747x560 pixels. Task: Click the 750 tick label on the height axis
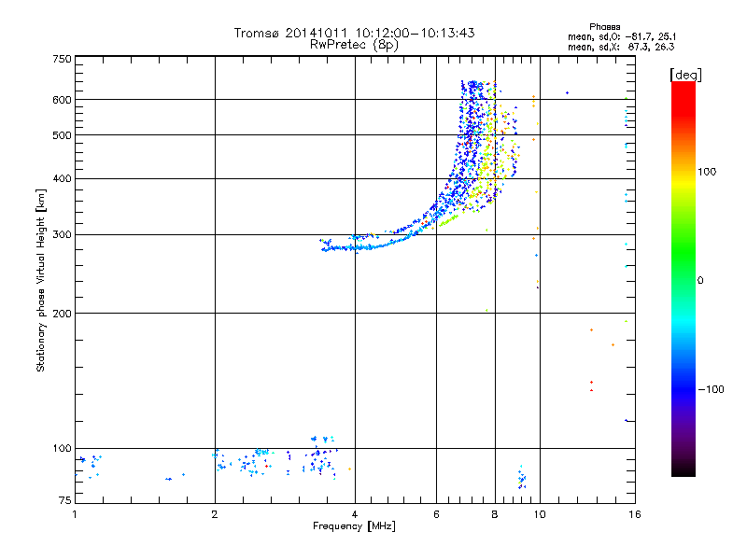62,59
